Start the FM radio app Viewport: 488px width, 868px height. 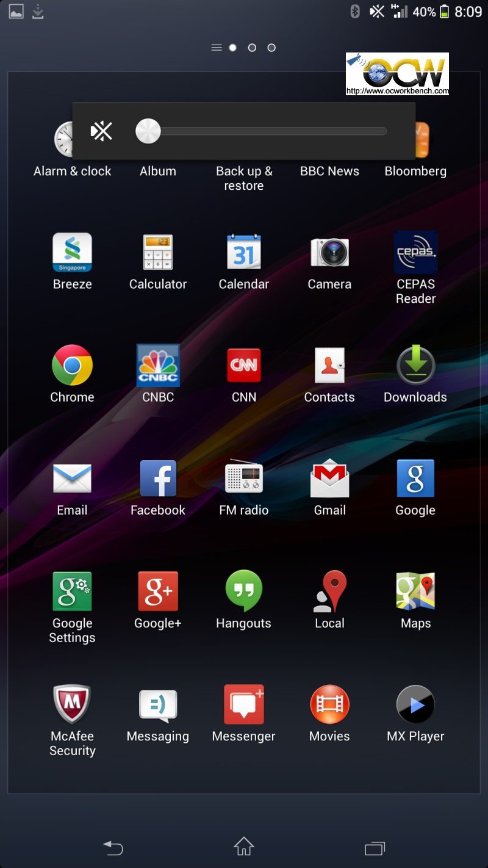coord(244,477)
